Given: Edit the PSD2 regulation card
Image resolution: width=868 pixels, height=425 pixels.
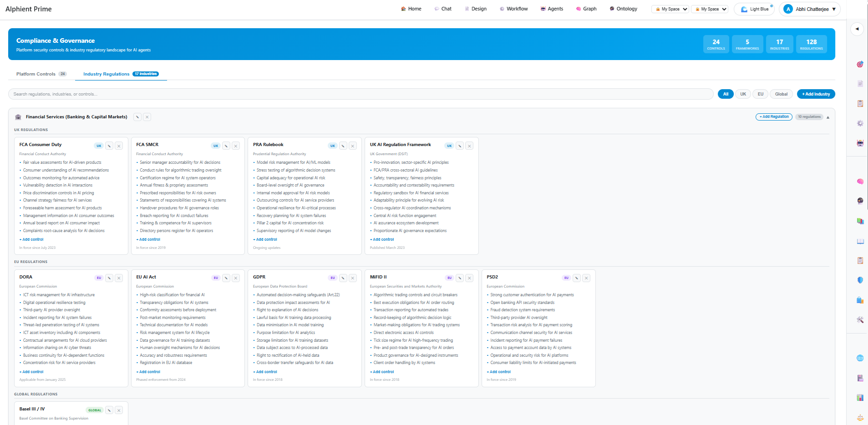Looking at the screenshot, I should [577, 278].
